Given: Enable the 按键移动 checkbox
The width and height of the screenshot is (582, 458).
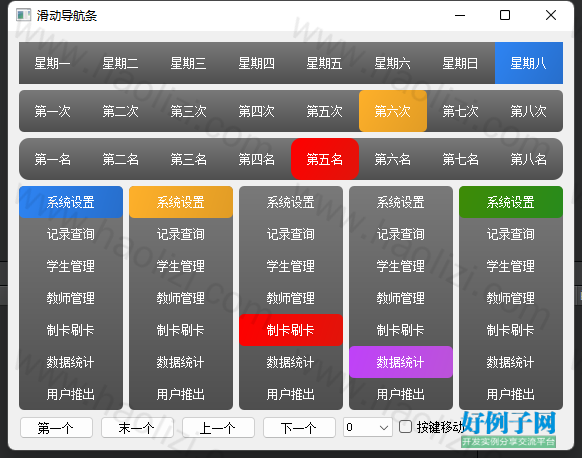Looking at the screenshot, I should coord(405,427).
